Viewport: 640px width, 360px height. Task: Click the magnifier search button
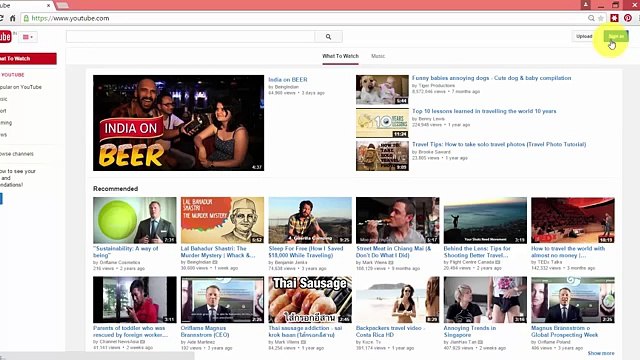pos(328,37)
